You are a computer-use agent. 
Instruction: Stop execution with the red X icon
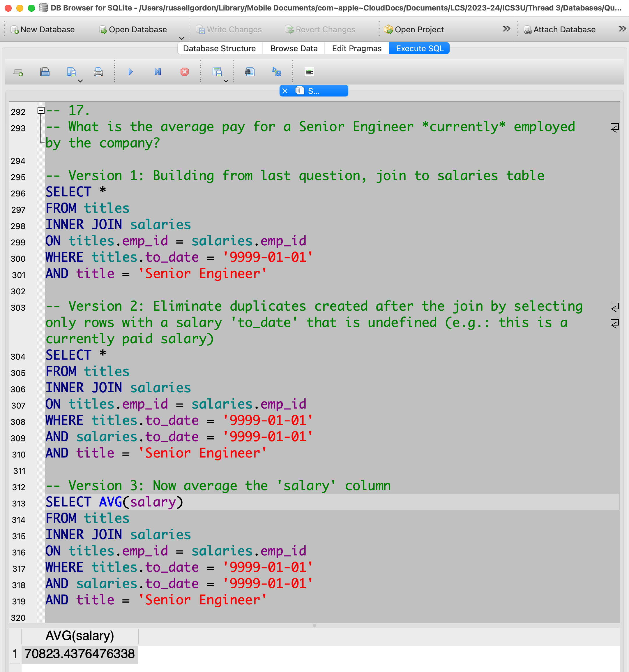pyautogui.click(x=184, y=72)
